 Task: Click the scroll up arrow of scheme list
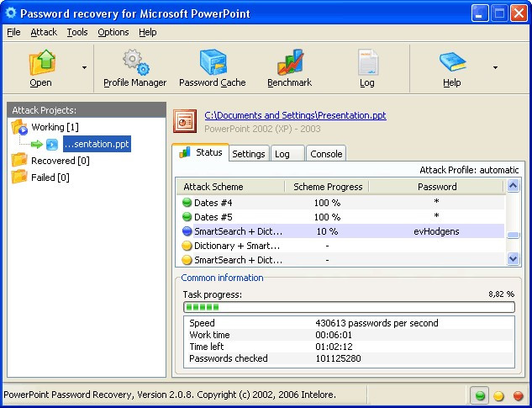[x=513, y=186]
